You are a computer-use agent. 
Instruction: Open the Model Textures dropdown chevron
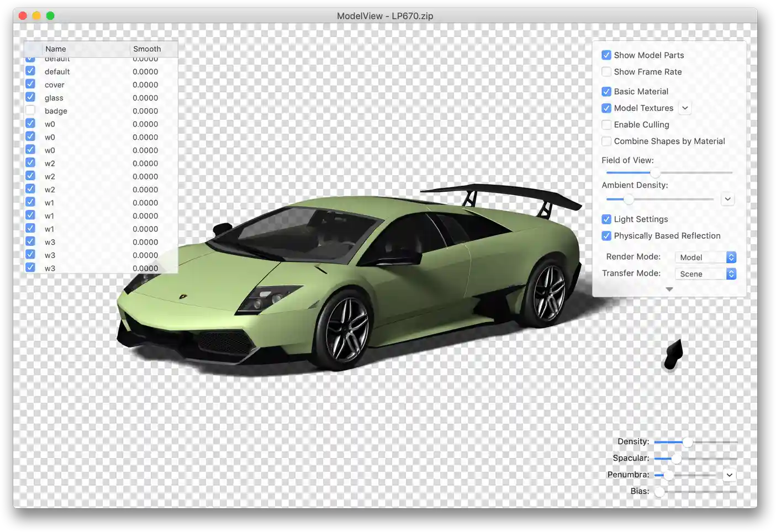point(685,108)
